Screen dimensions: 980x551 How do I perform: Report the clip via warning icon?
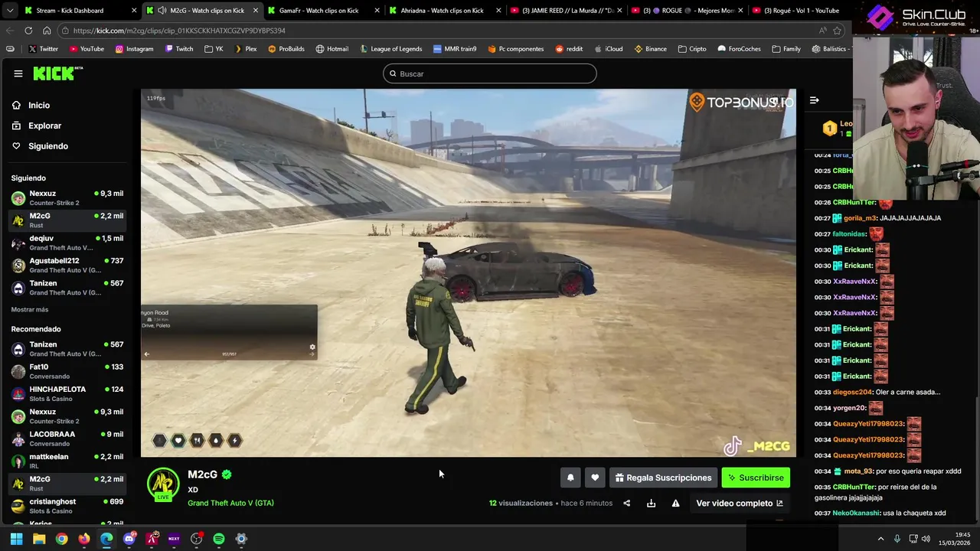[675, 504]
